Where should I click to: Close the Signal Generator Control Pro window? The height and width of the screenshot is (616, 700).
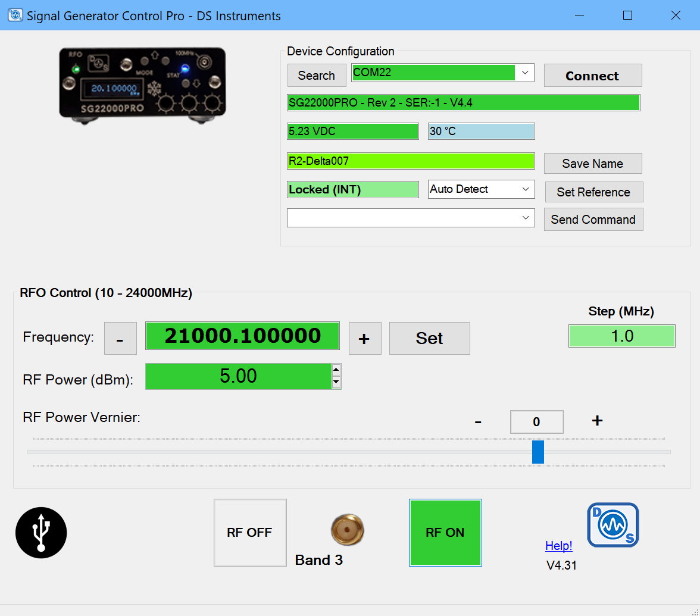pos(676,15)
